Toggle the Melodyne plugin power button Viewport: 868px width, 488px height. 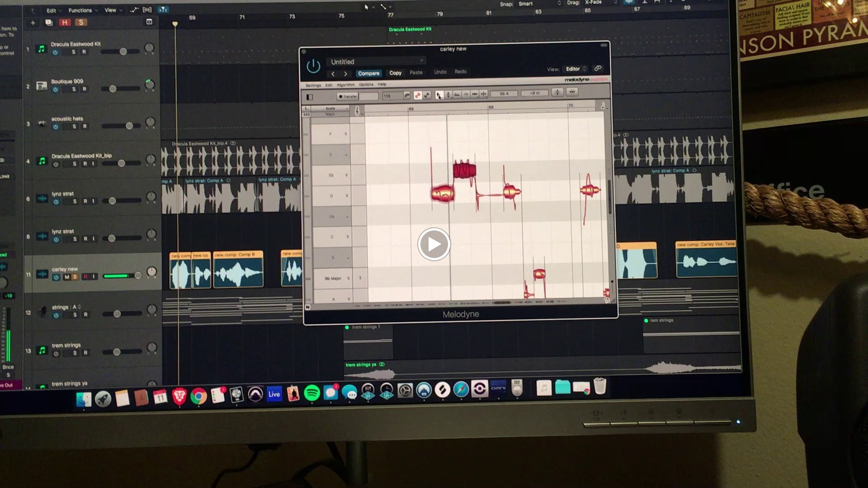click(x=313, y=66)
